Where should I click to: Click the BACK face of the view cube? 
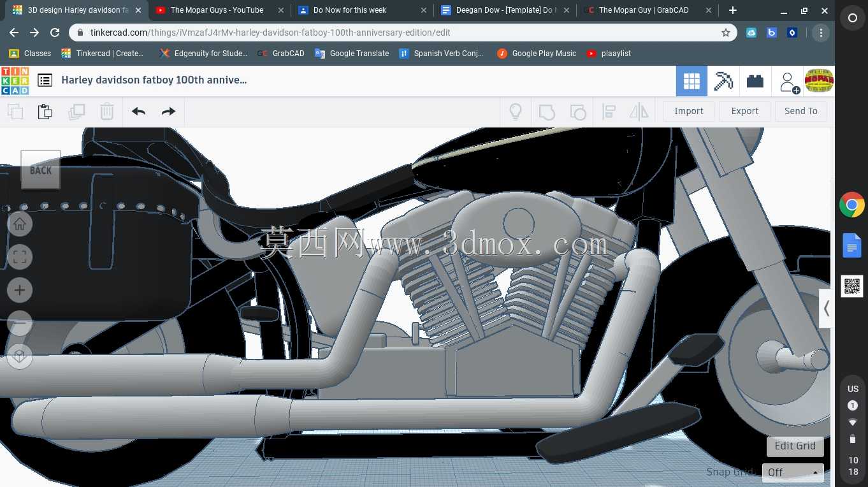tap(41, 170)
